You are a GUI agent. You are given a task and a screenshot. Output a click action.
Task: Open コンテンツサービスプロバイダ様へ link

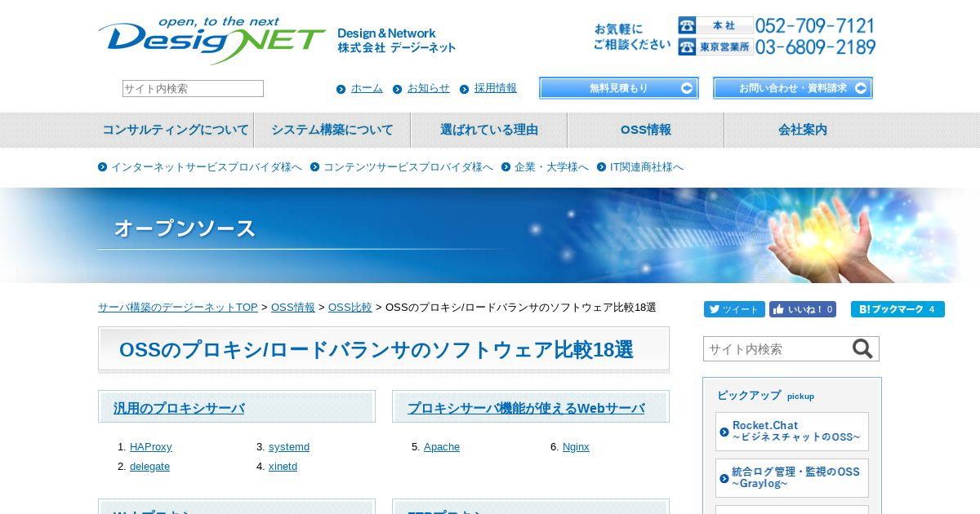pyautogui.click(x=408, y=167)
